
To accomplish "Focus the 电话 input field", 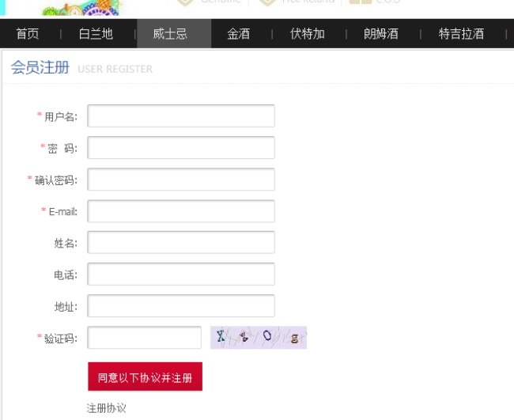I will point(181,274).
